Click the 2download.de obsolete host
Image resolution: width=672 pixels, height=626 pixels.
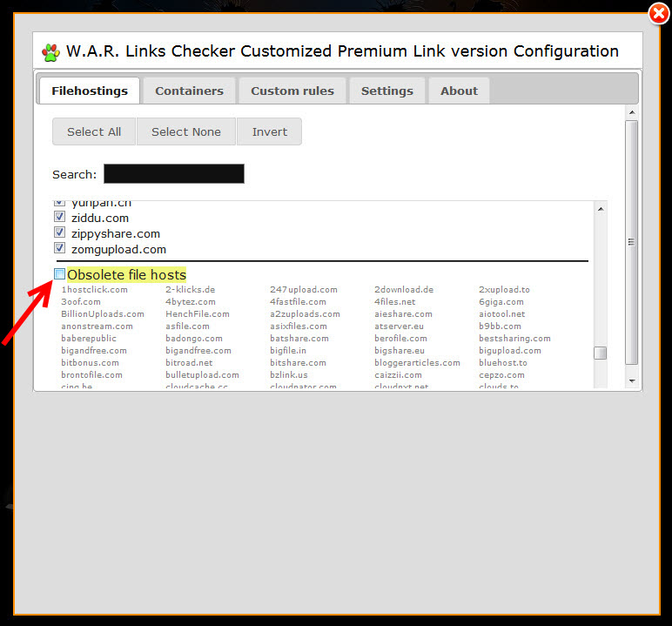point(404,289)
